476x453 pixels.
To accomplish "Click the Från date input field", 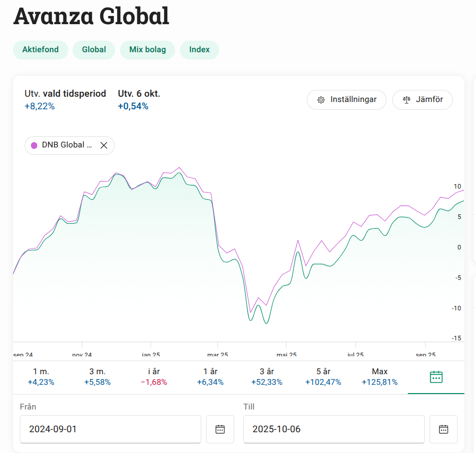I will coord(110,429).
